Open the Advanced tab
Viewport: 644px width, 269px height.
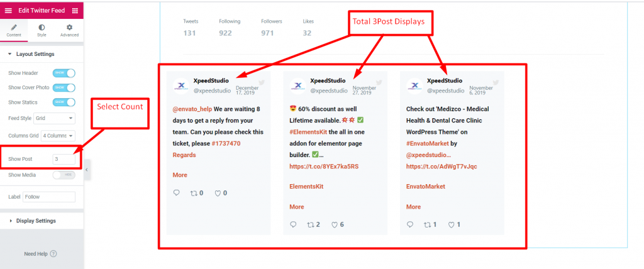[x=69, y=31]
